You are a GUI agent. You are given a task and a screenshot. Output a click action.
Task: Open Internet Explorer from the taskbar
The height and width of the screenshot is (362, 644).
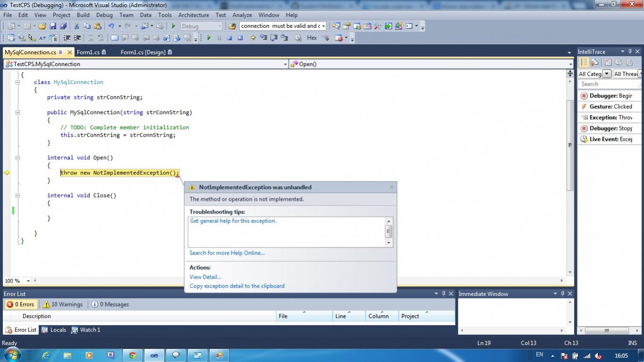(x=46, y=355)
